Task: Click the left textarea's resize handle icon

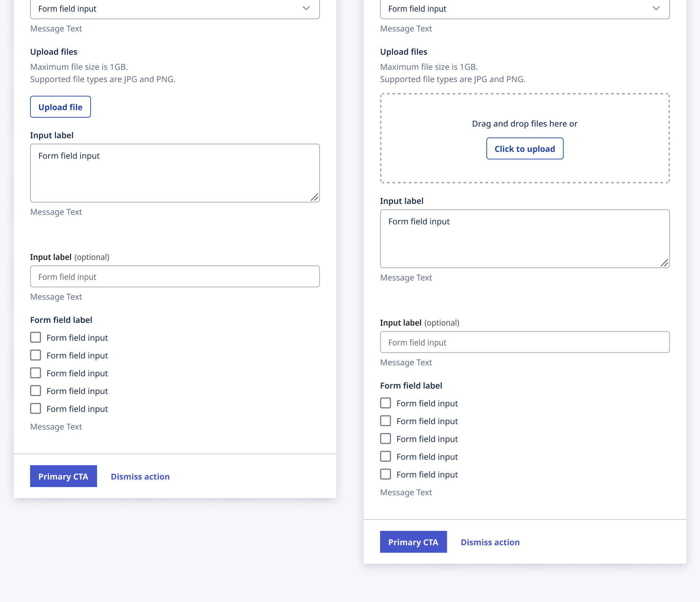Action: (314, 197)
